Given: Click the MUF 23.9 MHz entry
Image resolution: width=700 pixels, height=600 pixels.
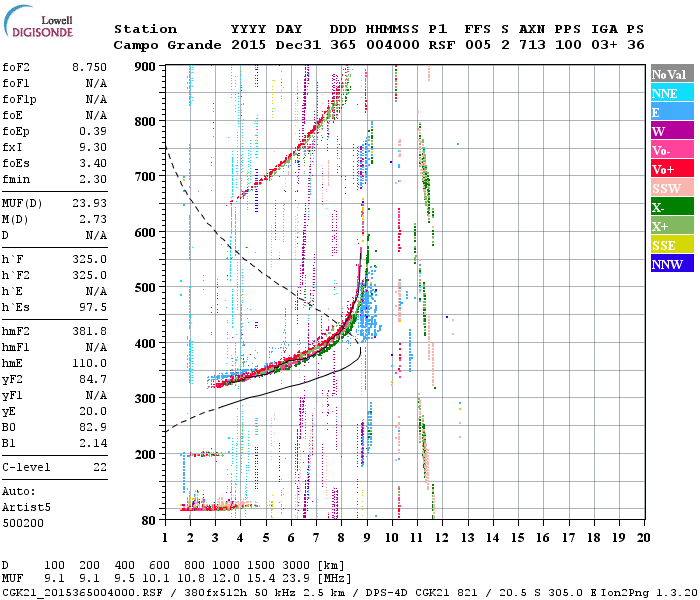Looking at the screenshot, I should 296,579.
